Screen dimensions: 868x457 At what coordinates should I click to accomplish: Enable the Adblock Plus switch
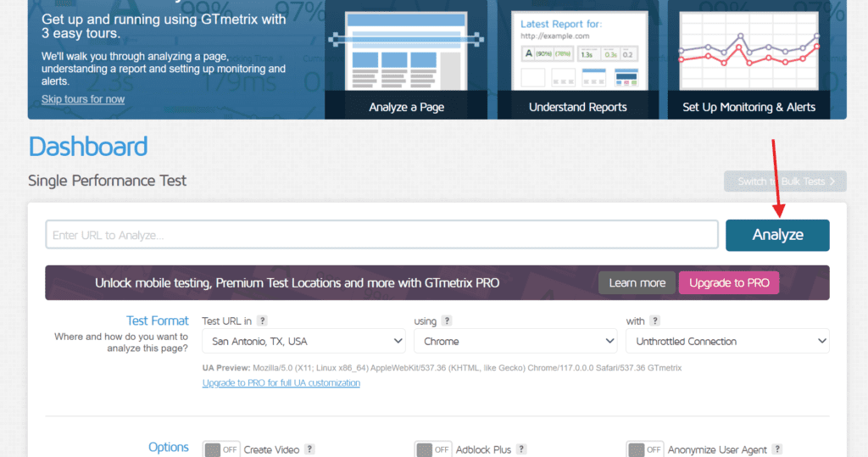pyautogui.click(x=433, y=449)
